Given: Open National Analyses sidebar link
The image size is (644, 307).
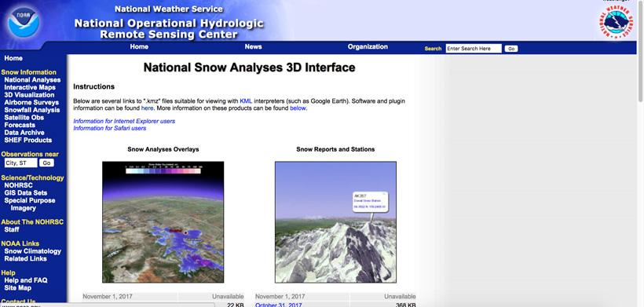Looking at the screenshot, I should 32,80.
